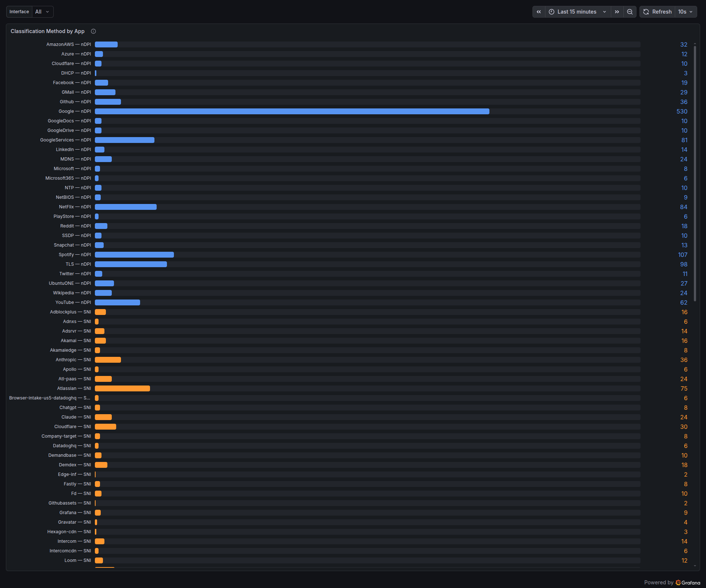The image size is (706, 588).
Task: Click the Interface label in the top toolbar
Action: point(19,11)
